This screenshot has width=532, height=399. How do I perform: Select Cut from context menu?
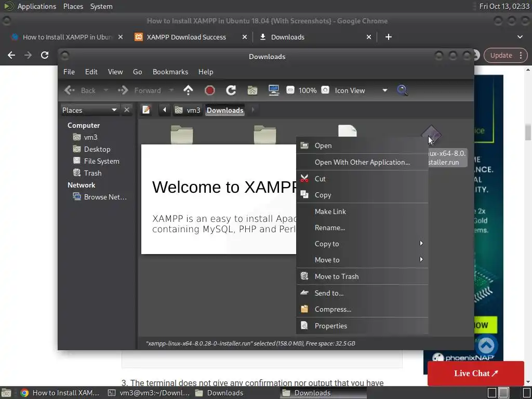362,179
